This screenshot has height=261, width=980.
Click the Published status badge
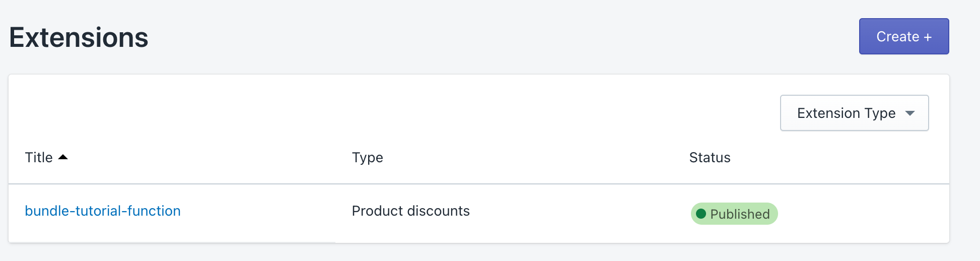pos(734,214)
